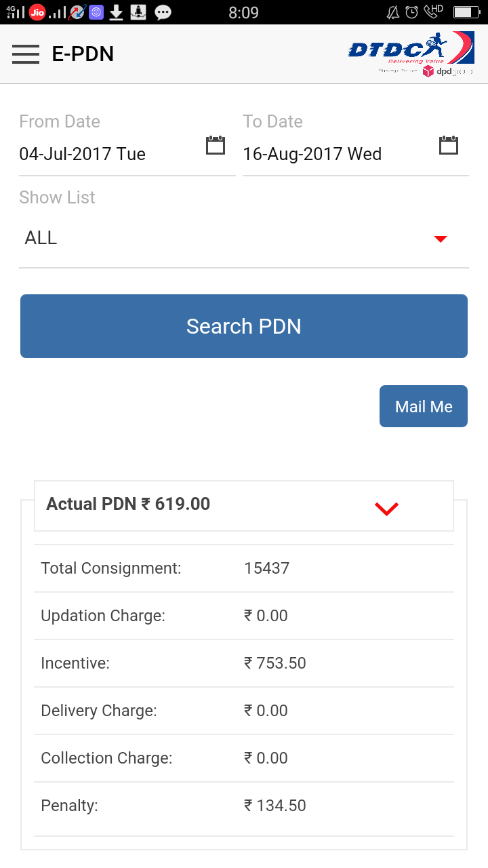
Task: Tap the message bubble status icon
Action: 163,12
